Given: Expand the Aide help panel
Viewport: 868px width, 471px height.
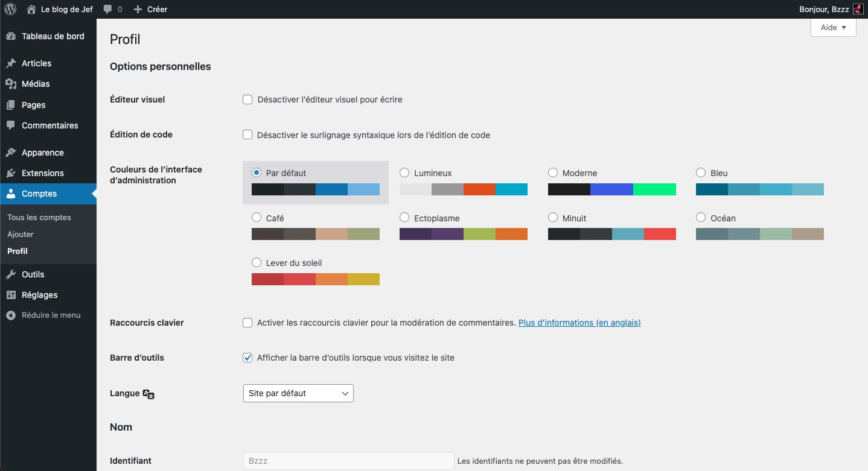Looking at the screenshot, I should (x=833, y=28).
